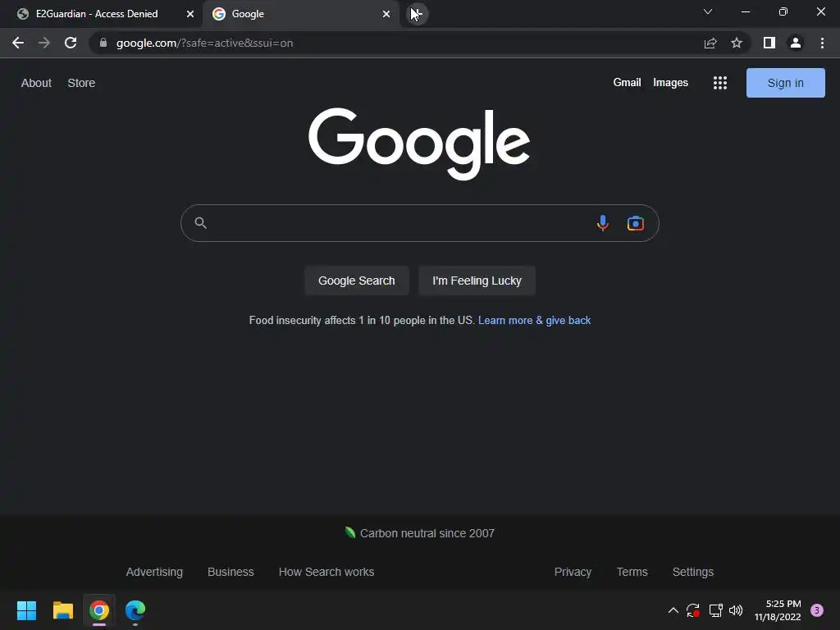This screenshot has height=630, width=840.
Task: Click the Google logo
Action: (x=419, y=144)
